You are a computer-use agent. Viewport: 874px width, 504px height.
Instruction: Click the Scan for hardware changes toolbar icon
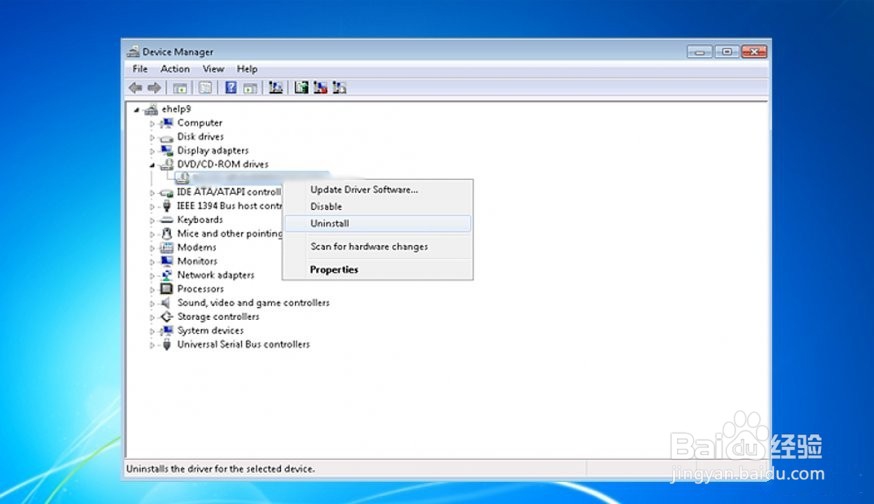(275, 88)
